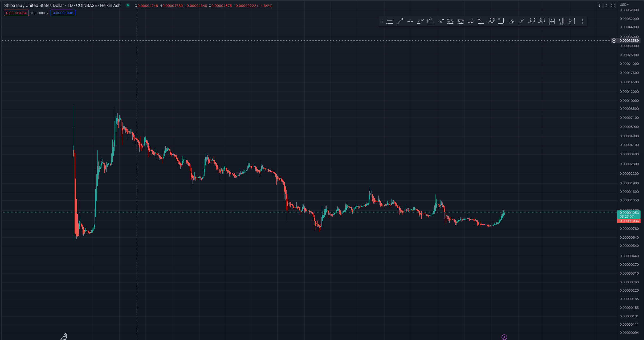
Task: Select the Brush drawing tool
Action: 420,22
